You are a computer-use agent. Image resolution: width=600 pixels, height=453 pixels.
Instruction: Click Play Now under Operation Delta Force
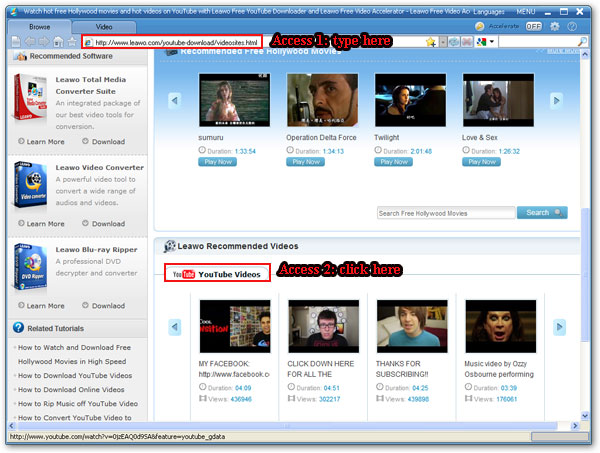pyautogui.click(x=305, y=162)
